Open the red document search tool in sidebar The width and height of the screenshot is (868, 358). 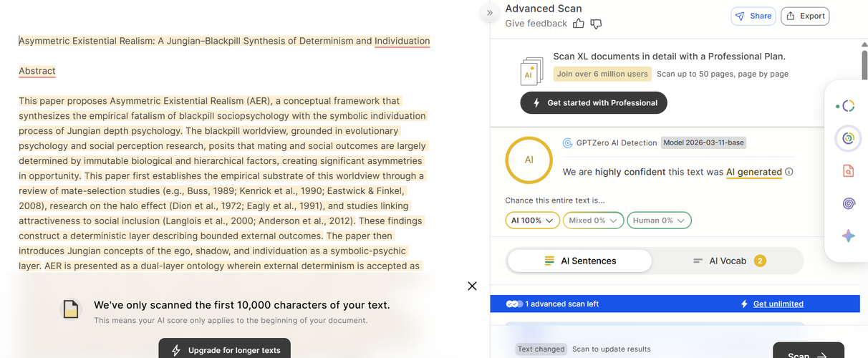coord(848,171)
